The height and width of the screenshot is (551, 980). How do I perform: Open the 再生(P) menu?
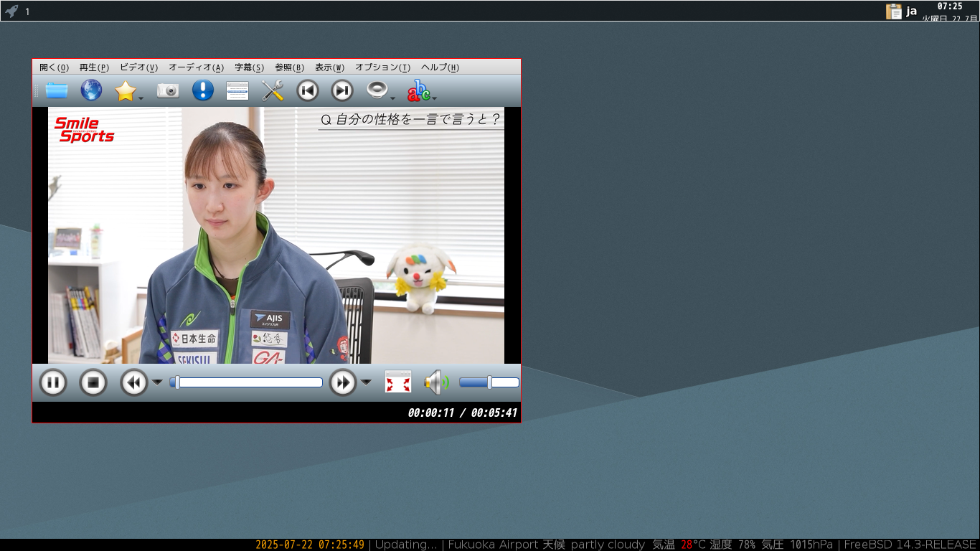coord(94,67)
